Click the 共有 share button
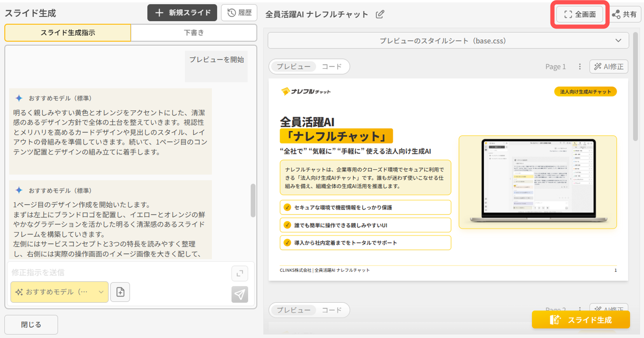 coord(624,14)
